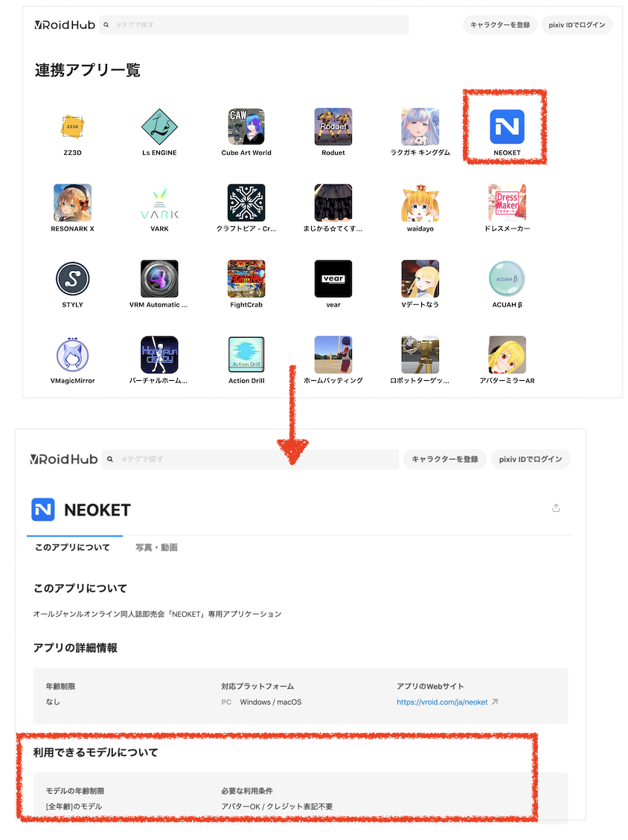Open the Action Drill app icon

click(246, 355)
